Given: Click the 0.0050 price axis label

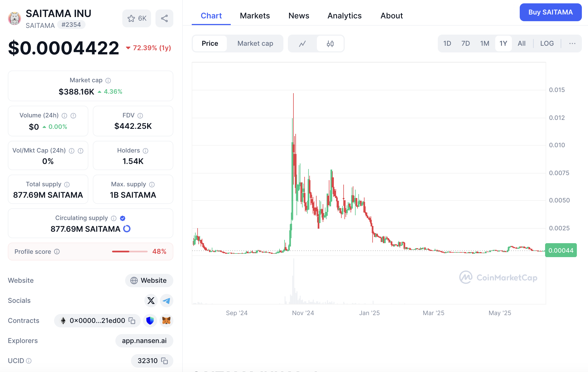Looking at the screenshot, I should [559, 201].
